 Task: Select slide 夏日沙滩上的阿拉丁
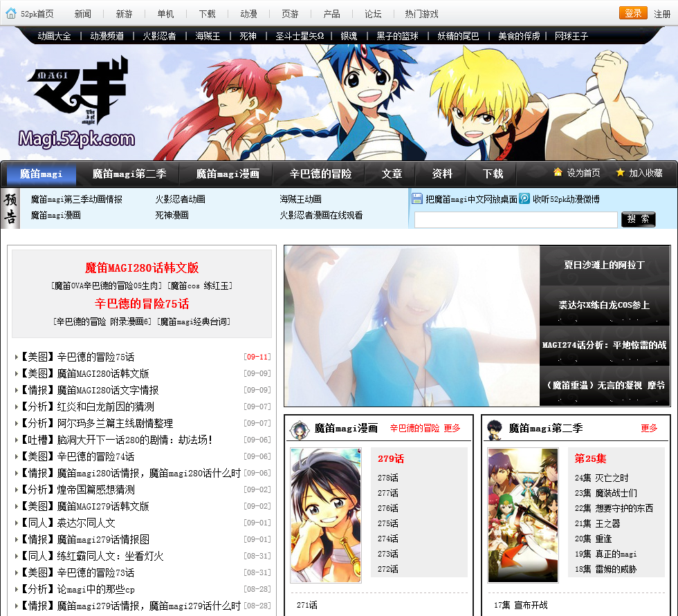[x=605, y=265]
